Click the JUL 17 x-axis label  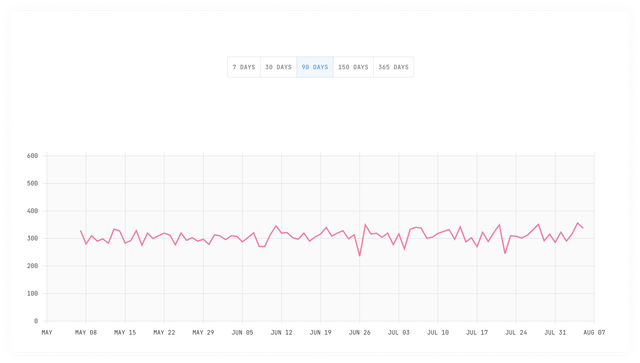[477, 332]
